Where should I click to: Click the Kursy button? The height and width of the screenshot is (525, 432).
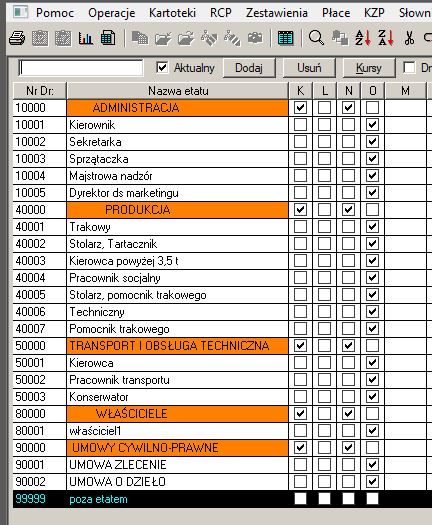point(369,68)
